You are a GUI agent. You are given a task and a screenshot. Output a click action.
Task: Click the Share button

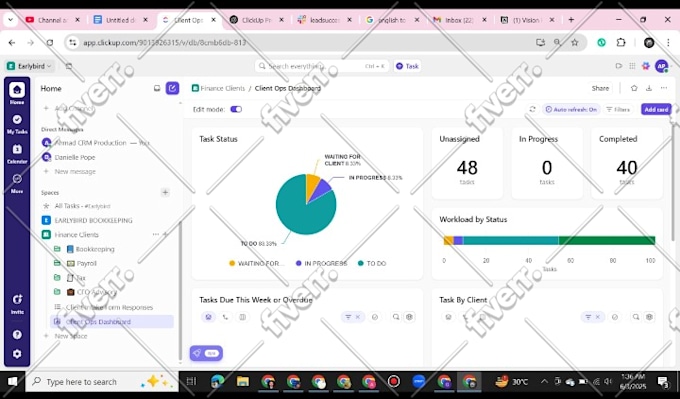coord(600,88)
